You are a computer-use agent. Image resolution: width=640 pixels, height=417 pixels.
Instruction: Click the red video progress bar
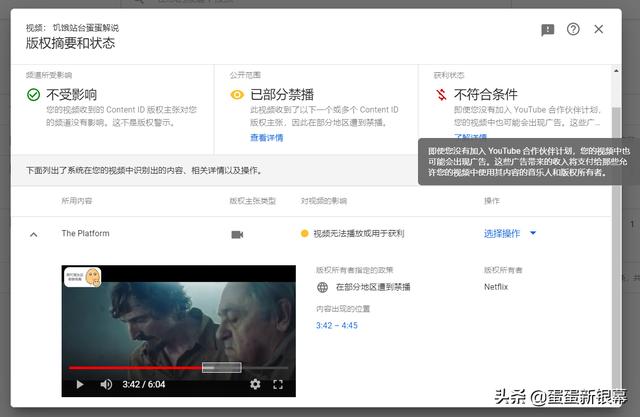(135, 368)
